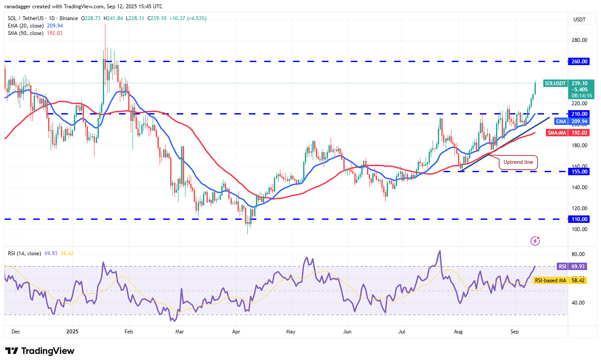The height and width of the screenshot is (364, 601).
Task: Click the lightning quick-trade icon on the chart
Action: [x=535, y=240]
